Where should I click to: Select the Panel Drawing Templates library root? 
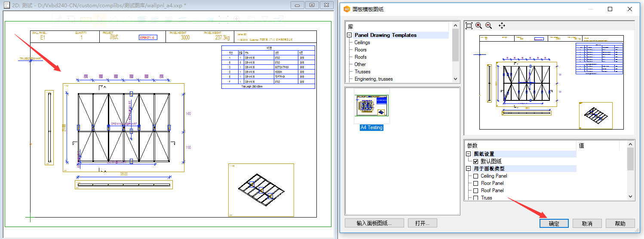[x=386, y=35]
